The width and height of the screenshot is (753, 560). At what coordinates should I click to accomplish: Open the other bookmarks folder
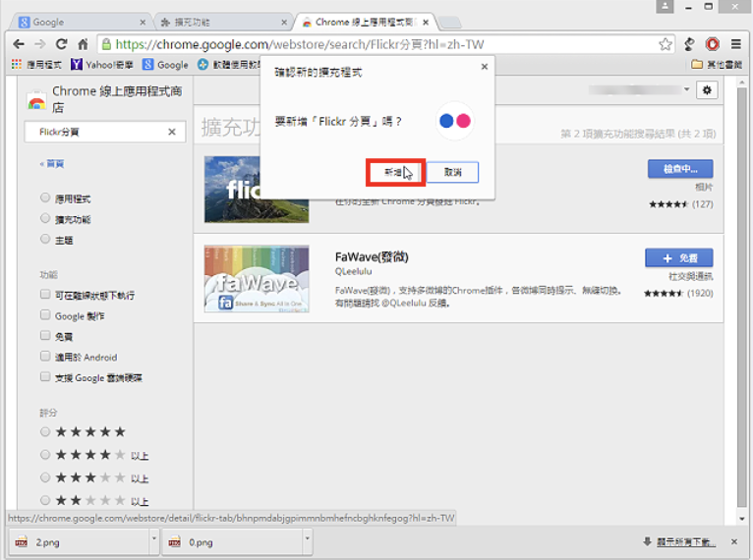(717, 64)
